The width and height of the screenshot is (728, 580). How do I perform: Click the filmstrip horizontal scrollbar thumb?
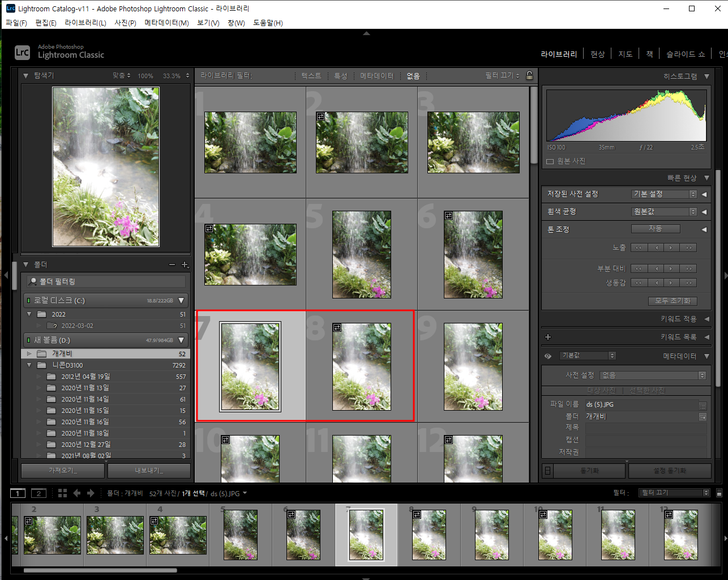pyautogui.click(x=100, y=570)
